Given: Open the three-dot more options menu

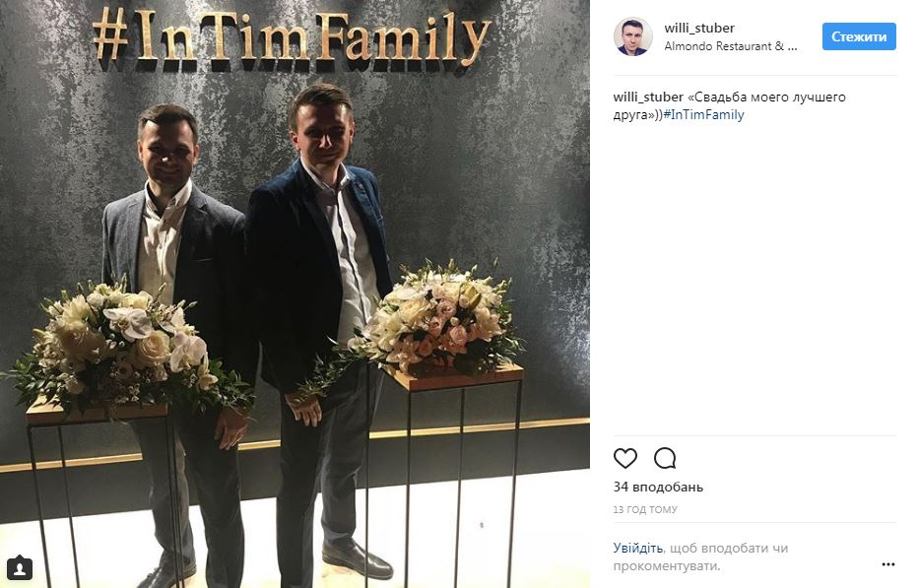Looking at the screenshot, I should pyautogui.click(x=887, y=564).
